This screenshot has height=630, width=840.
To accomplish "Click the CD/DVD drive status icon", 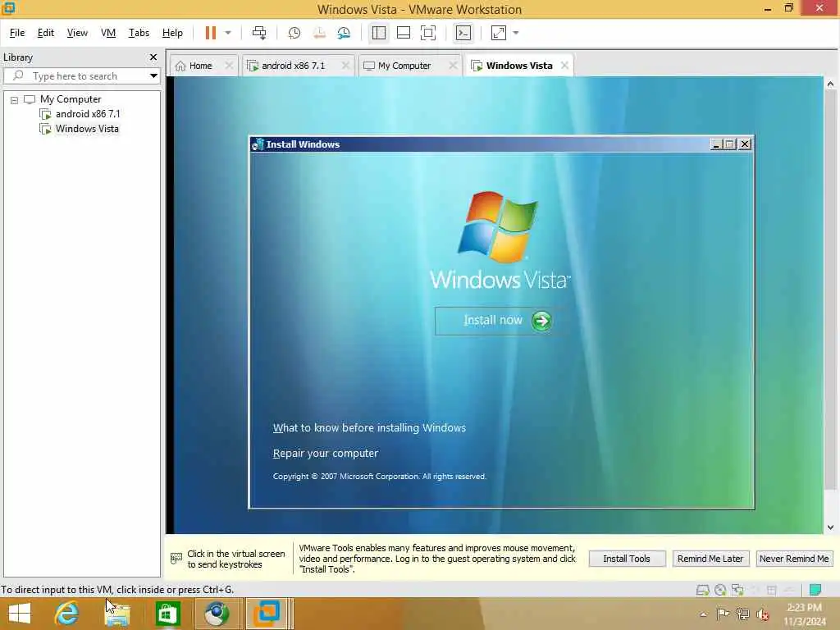I will 720,590.
